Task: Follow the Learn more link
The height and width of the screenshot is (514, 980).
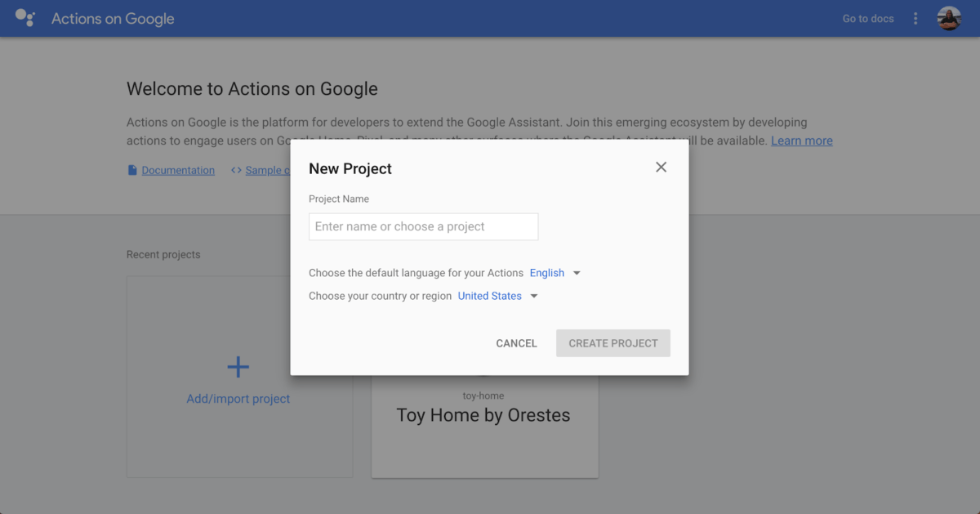Action: pos(801,141)
